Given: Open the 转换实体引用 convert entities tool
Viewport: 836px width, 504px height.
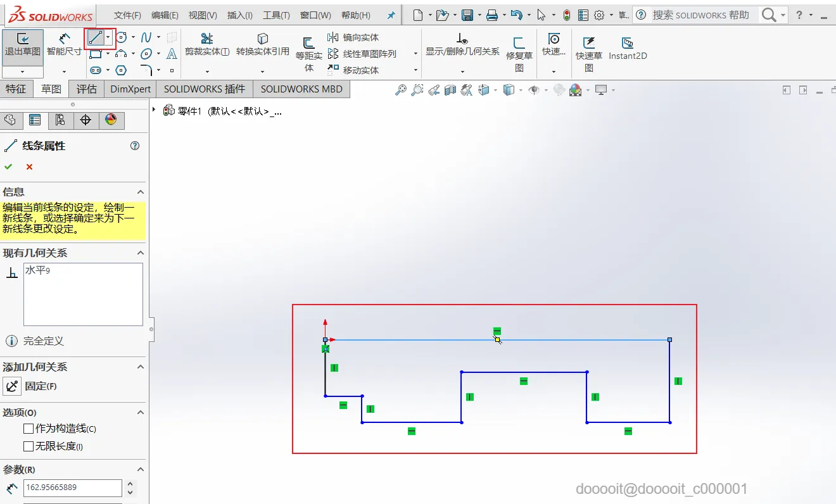Looking at the screenshot, I should pyautogui.click(x=263, y=45).
